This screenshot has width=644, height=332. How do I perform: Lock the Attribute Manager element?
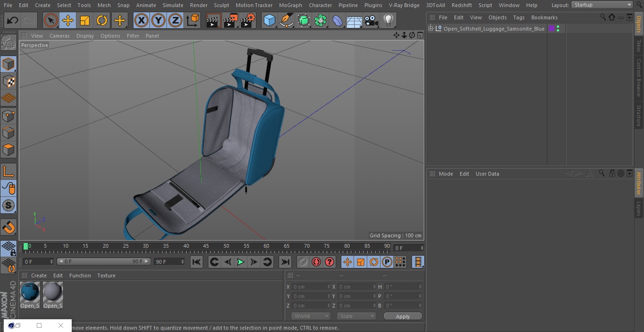[612, 173]
